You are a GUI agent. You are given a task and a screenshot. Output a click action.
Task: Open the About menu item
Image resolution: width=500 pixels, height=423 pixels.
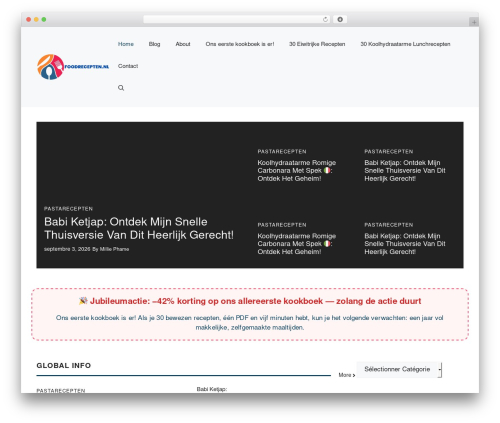[x=183, y=44]
